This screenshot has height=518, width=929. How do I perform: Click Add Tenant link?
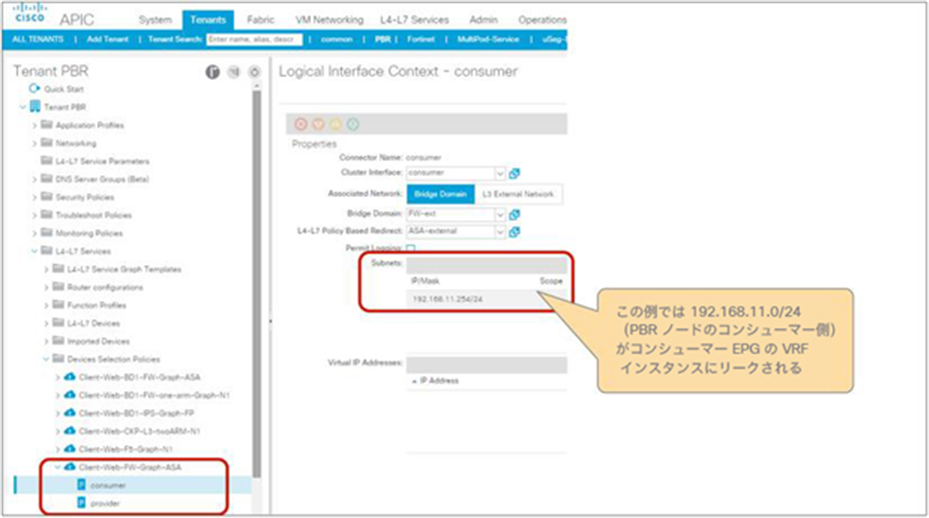[107, 39]
